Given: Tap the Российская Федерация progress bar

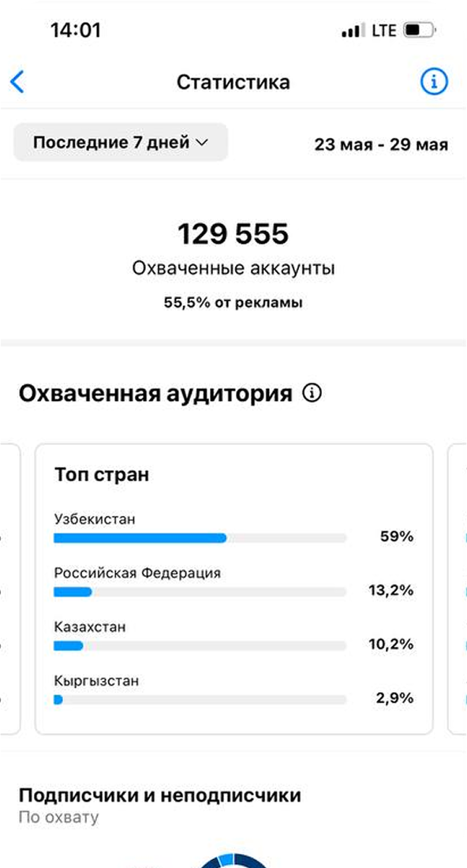Looking at the screenshot, I should (200, 592).
